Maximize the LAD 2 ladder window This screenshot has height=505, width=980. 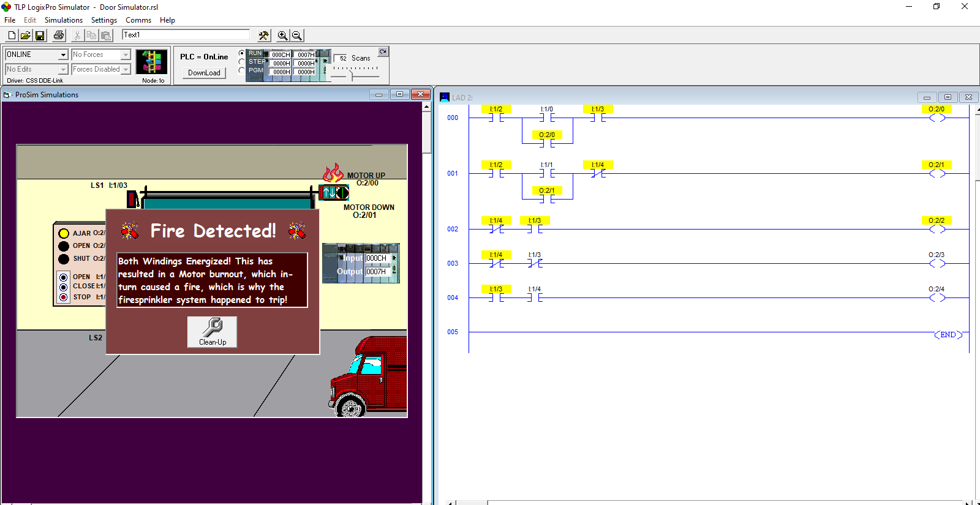948,97
